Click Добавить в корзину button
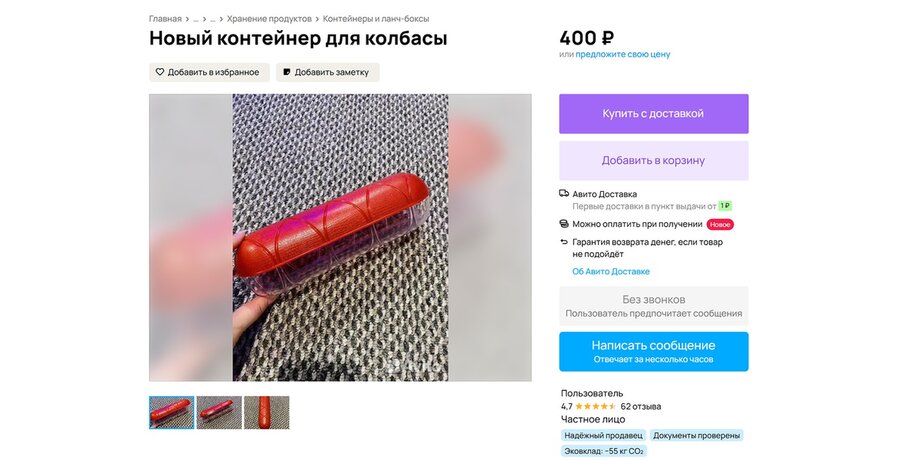The image size is (920, 460). tap(654, 161)
